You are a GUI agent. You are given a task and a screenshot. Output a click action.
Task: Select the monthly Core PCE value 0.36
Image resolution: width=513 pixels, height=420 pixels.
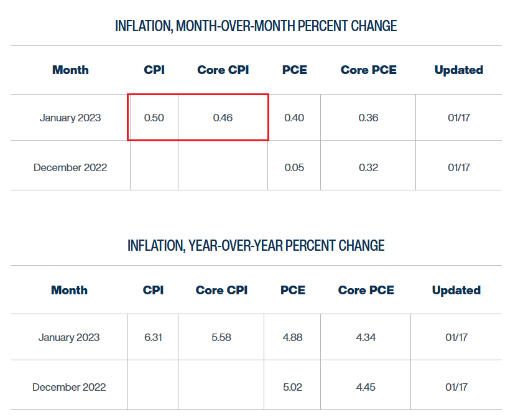pyautogui.click(x=368, y=118)
